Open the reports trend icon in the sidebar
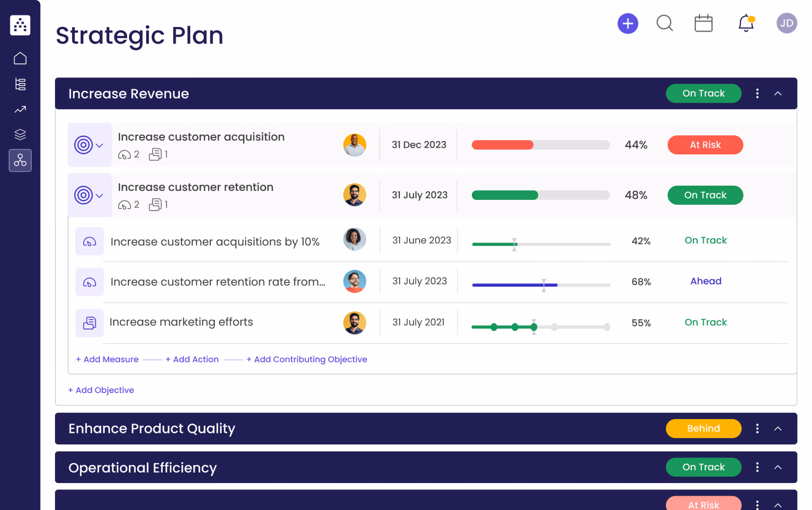Viewport: 812px width, 510px height. pos(20,109)
